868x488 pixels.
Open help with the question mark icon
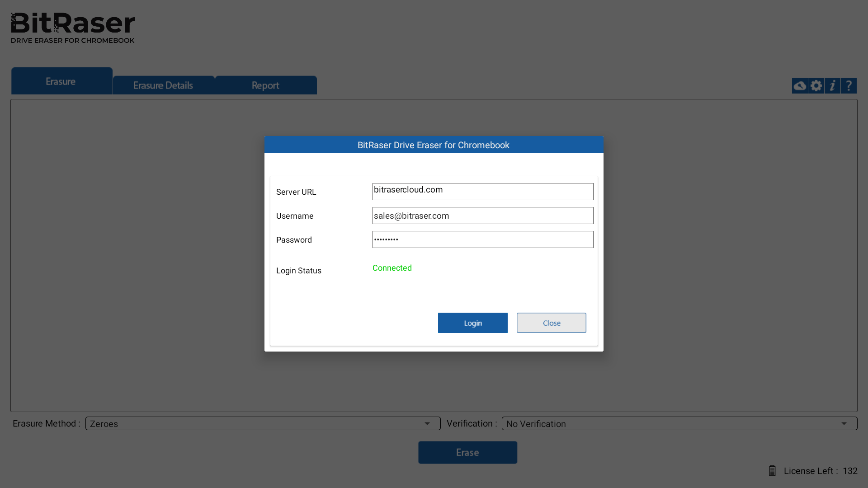(x=849, y=85)
